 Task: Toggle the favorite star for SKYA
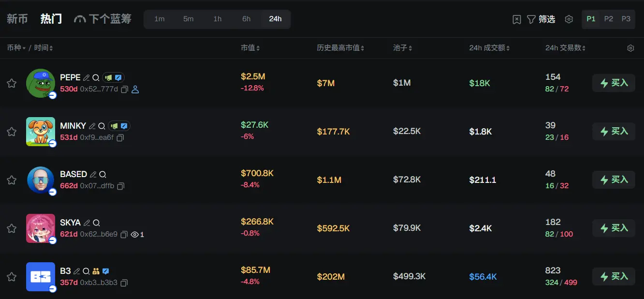pyautogui.click(x=12, y=228)
